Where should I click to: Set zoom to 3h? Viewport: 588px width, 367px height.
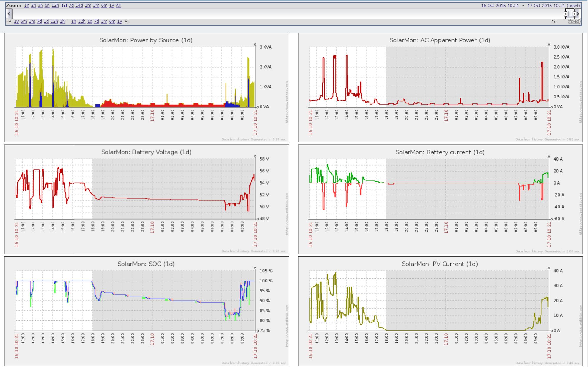(40, 5)
